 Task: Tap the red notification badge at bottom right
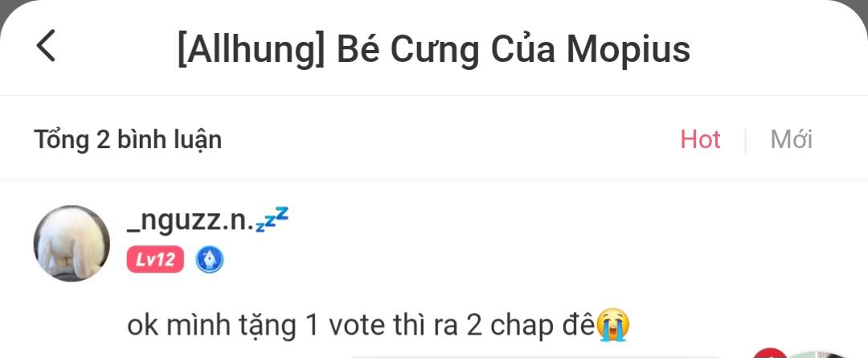click(769, 353)
